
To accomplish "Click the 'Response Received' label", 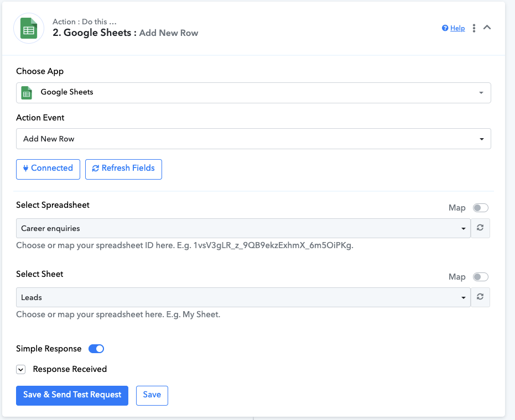I will (70, 369).
